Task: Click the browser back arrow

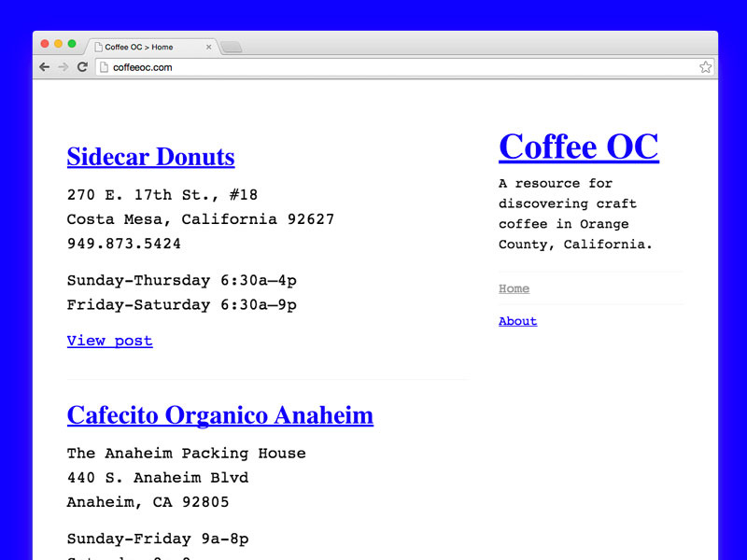Action: (44, 67)
